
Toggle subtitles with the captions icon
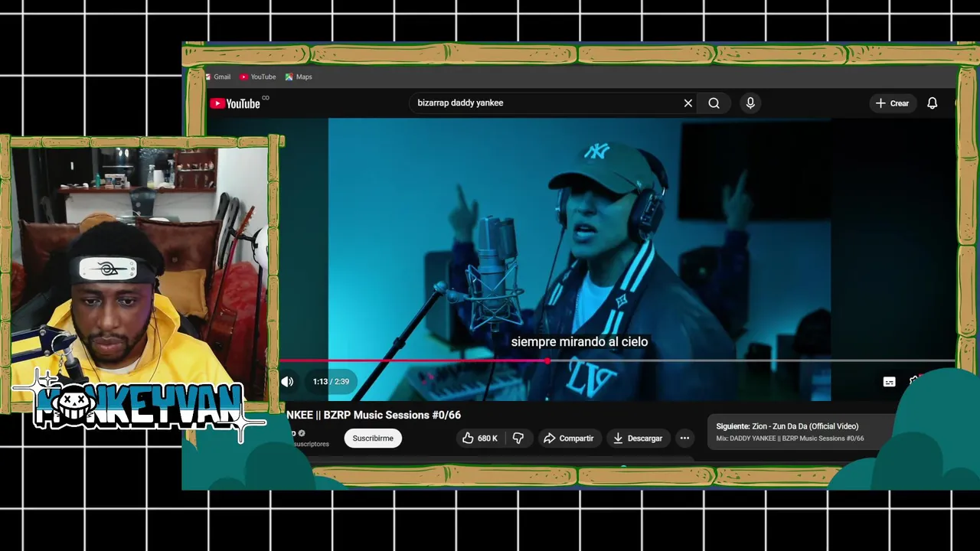click(x=889, y=382)
